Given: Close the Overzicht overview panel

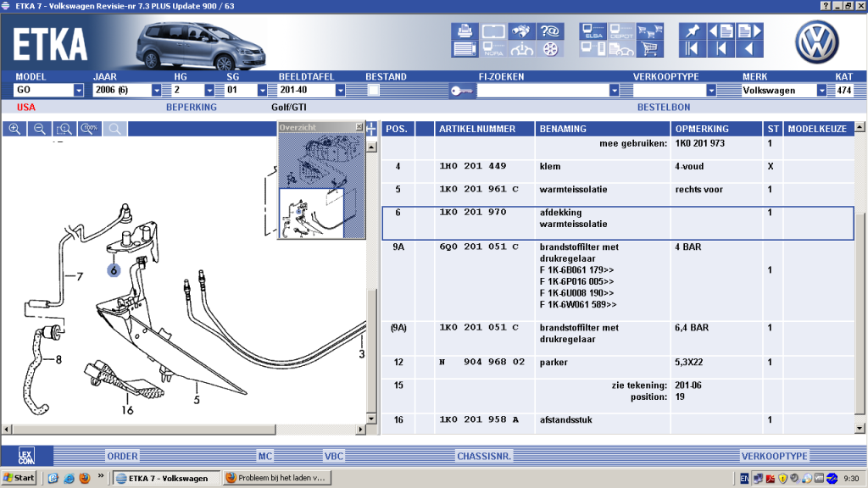Looking at the screenshot, I should click(359, 127).
